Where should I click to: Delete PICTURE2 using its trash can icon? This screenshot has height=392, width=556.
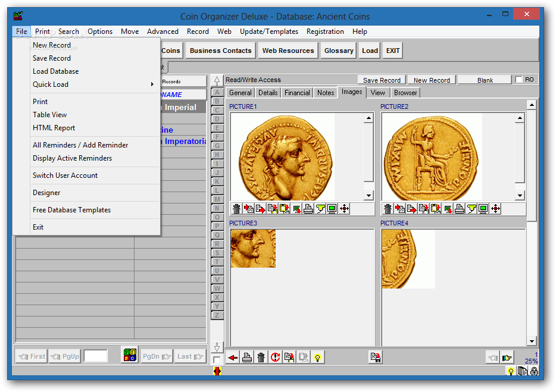click(388, 209)
